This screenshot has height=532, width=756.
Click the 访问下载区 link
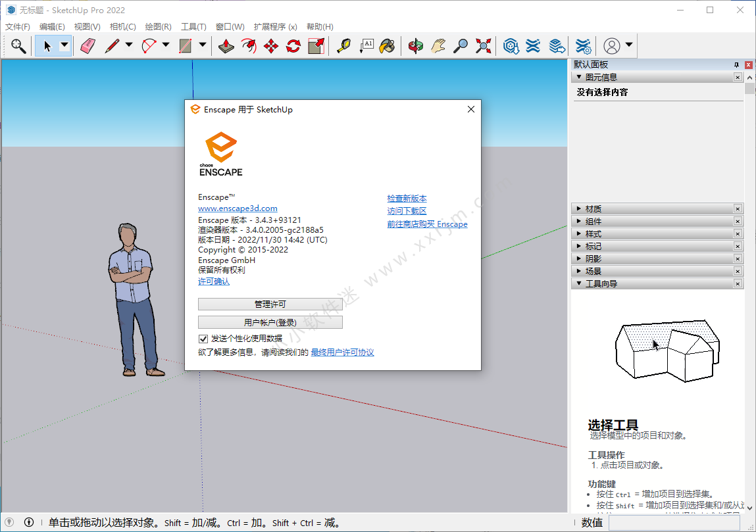(407, 211)
